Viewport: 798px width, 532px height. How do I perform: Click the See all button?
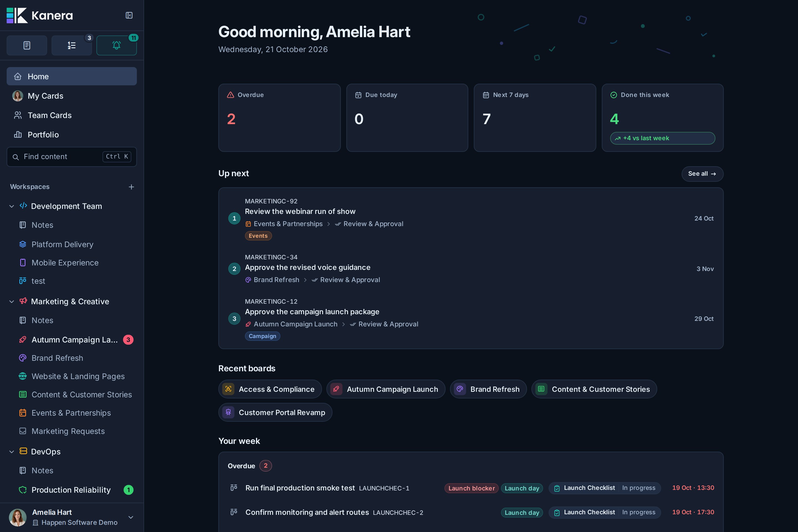coord(702,174)
